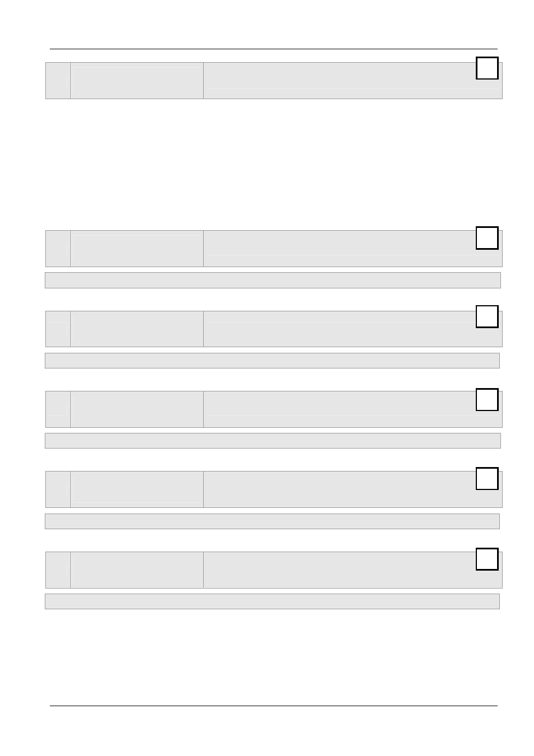Viewport: 534px width, 756px height.
Task: Check the box on the third form row
Action: tap(487, 316)
